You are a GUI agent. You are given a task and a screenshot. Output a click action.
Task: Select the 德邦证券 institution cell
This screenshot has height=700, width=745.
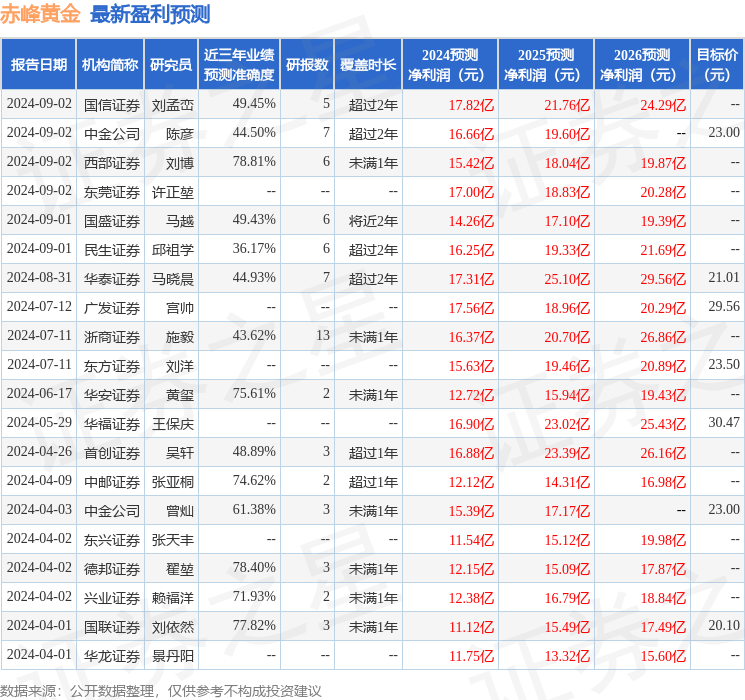point(112,569)
